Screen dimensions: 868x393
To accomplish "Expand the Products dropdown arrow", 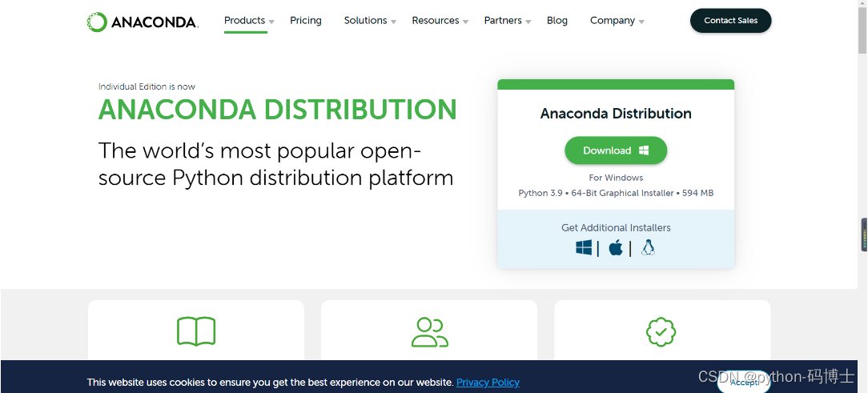I will pyautogui.click(x=271, y=22).
